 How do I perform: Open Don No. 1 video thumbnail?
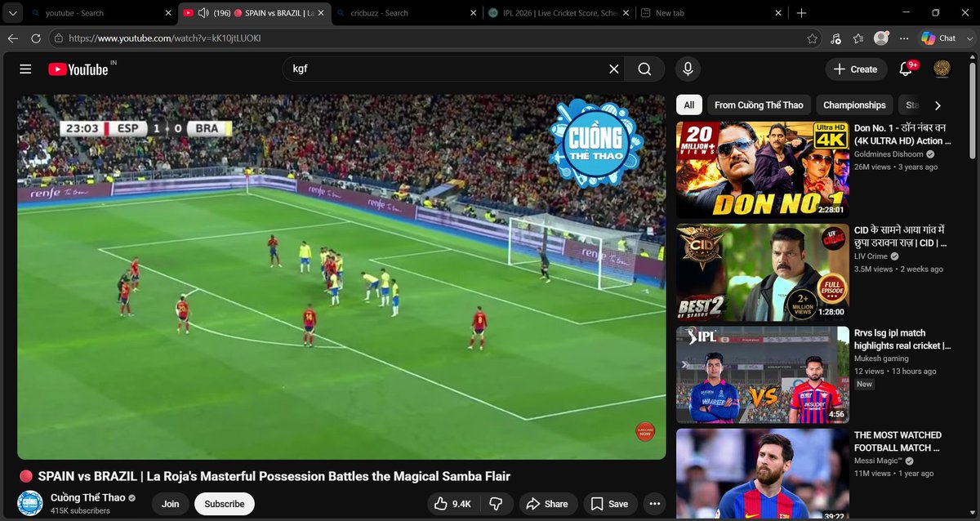pos(763,170)
